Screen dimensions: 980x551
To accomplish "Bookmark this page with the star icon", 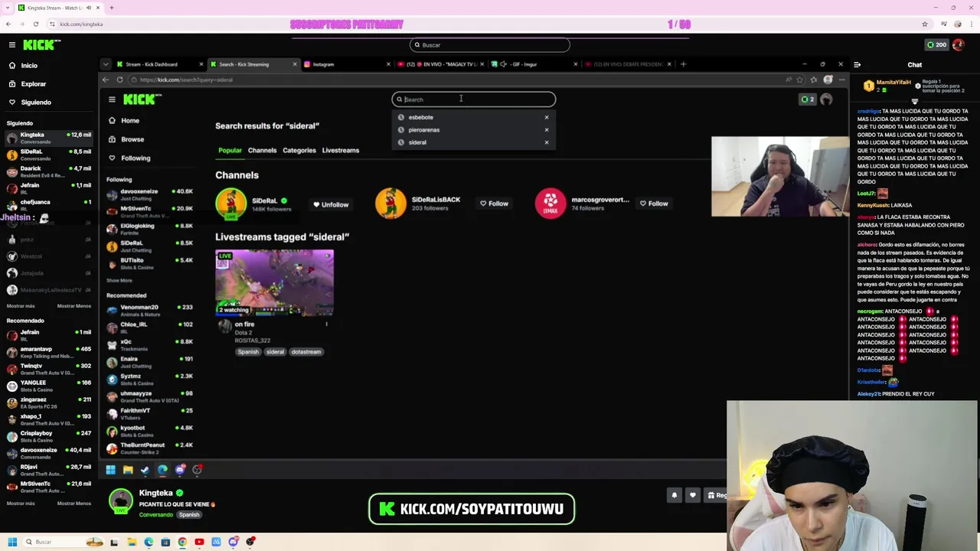I will click(924, 24).
